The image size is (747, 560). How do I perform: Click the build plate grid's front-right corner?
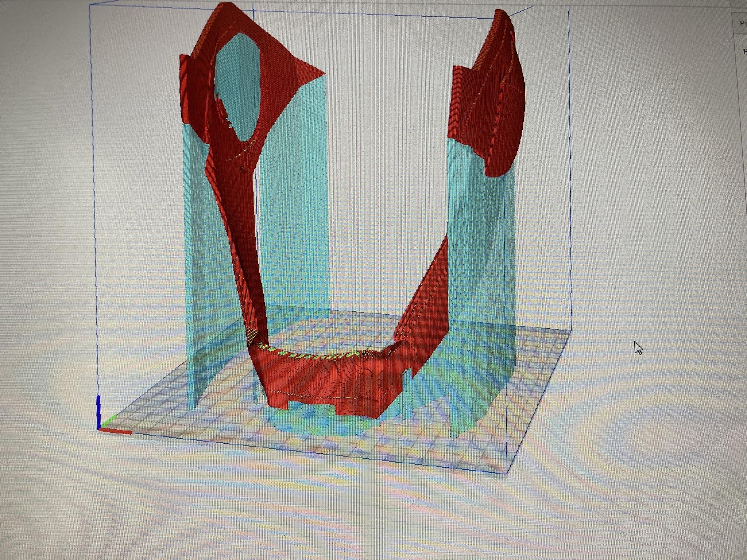tap(507, 473)
